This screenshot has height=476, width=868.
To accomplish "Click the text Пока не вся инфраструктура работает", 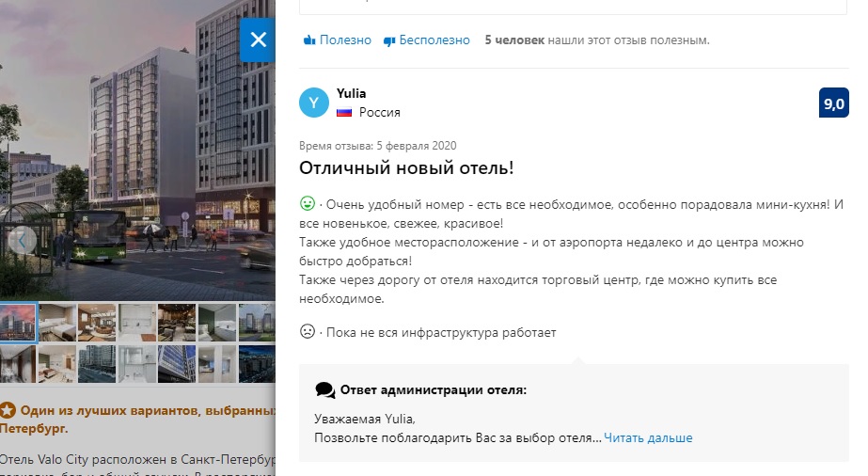I will coord(441,333).
